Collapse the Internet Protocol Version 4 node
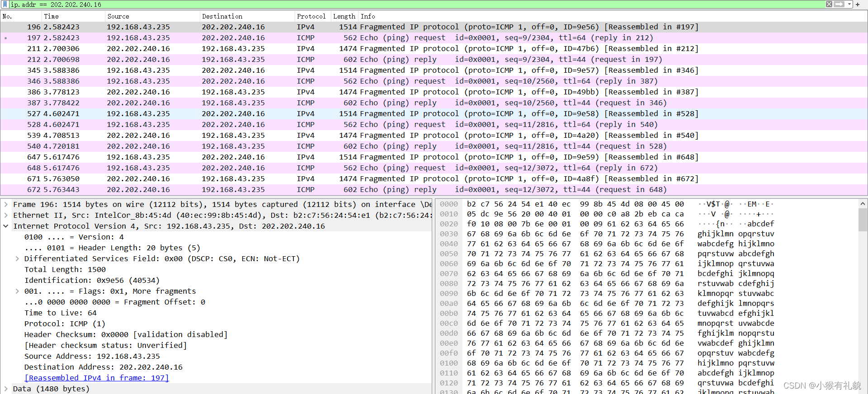 point(5,226)
